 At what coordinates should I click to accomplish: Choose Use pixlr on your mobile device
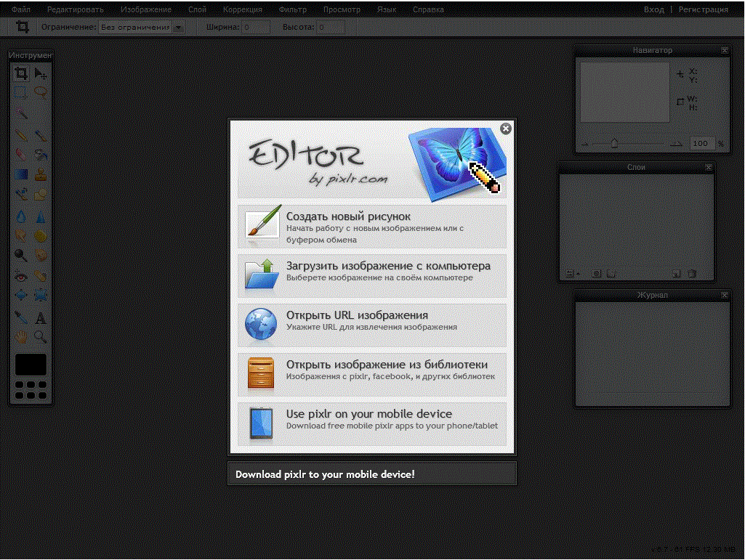coord(372,424)
